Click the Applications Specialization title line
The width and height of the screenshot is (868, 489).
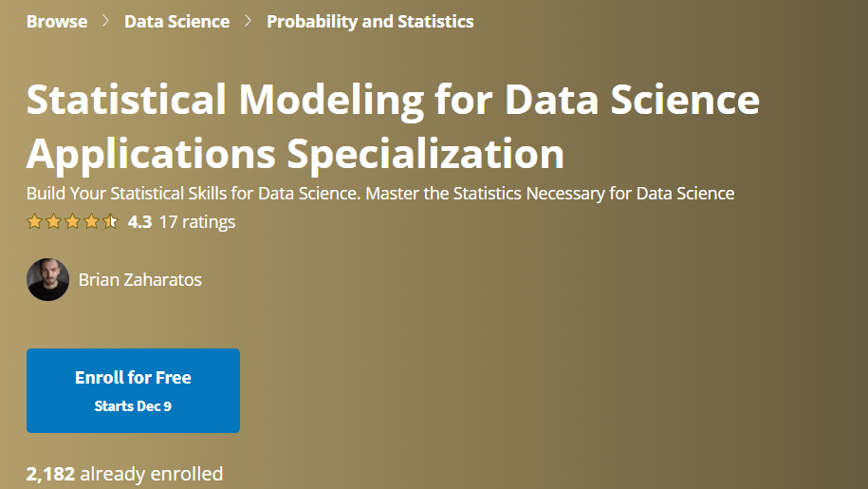pos(295,154)
